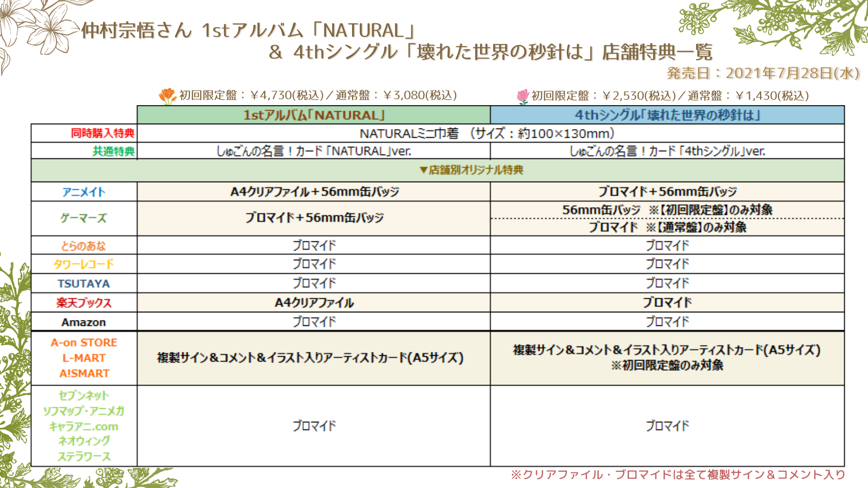Click the release date 発売日：2021年7月28日(水)
Screen dimensions: 868x488
[763, 73]
